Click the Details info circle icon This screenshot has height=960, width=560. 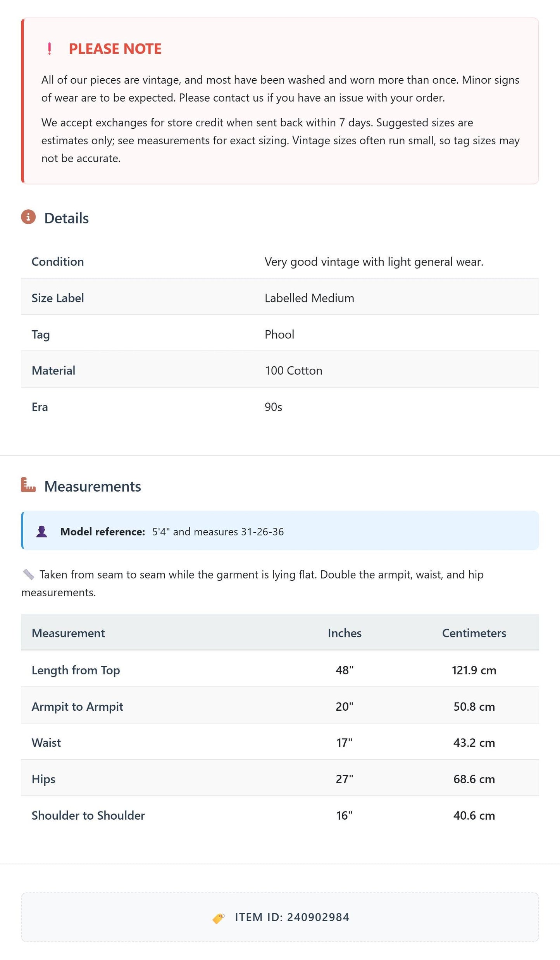coord(28,217)
